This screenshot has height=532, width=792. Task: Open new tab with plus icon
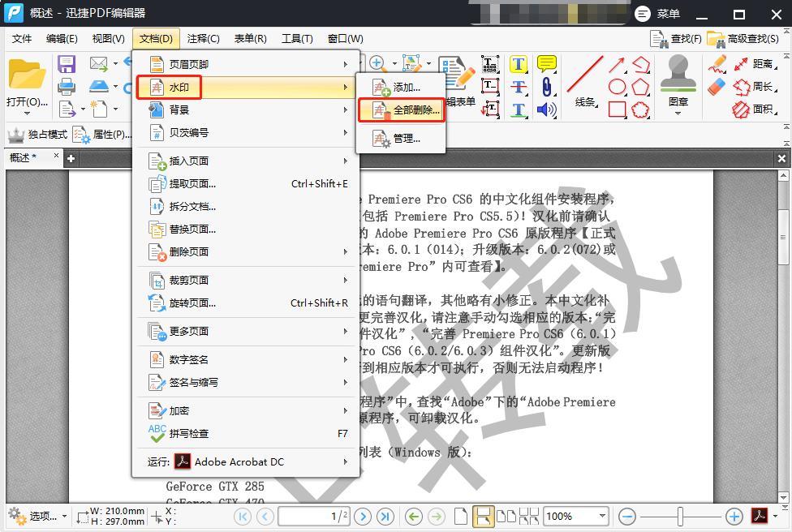coord(71,158)
